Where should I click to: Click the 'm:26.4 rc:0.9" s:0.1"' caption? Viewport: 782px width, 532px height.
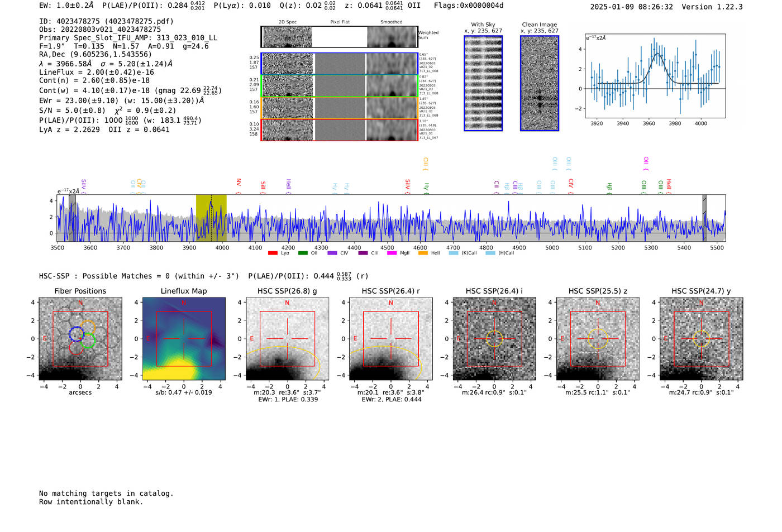click(x=494, y=392)
